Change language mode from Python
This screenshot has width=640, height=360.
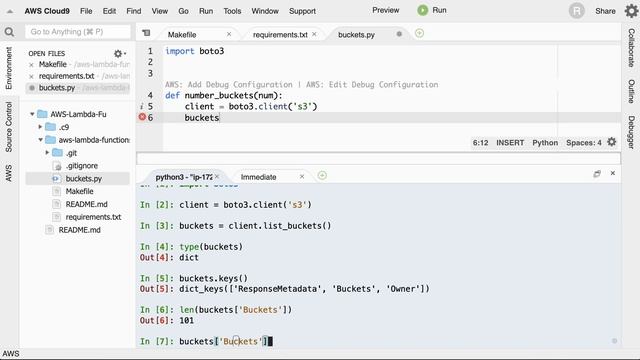click(x=545, y=142)
